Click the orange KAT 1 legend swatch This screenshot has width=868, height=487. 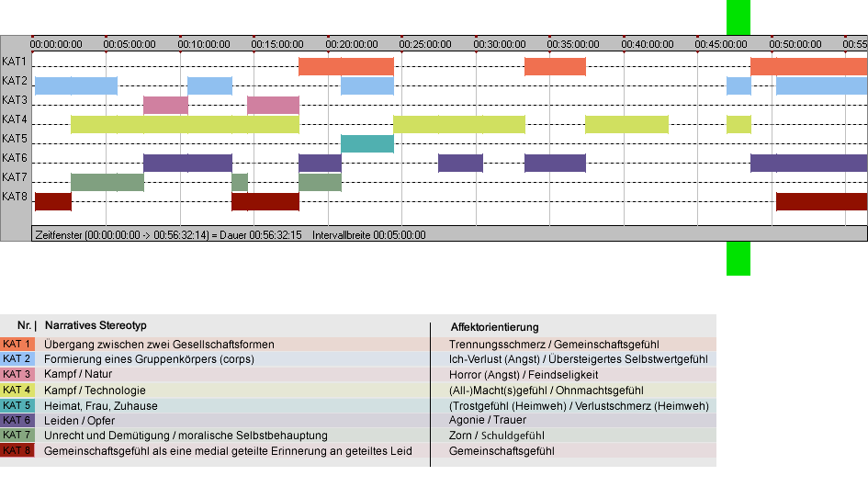pos(17,344)
